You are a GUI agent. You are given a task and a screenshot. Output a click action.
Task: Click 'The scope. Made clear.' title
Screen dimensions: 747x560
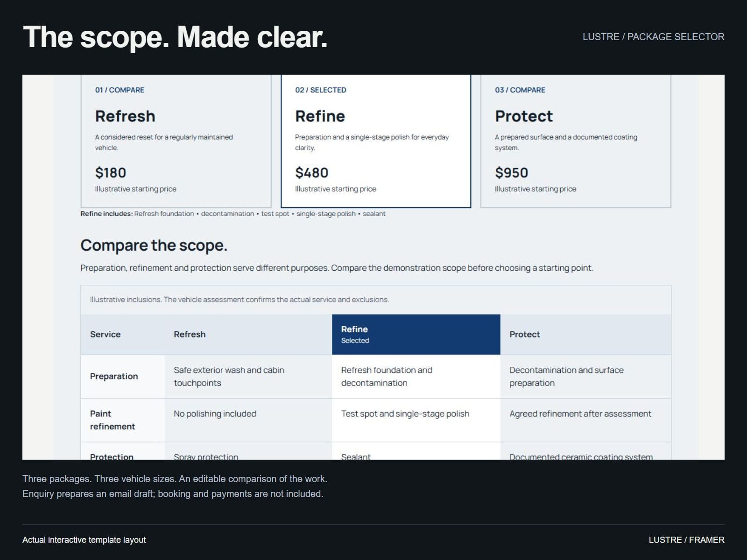point(175,37)
